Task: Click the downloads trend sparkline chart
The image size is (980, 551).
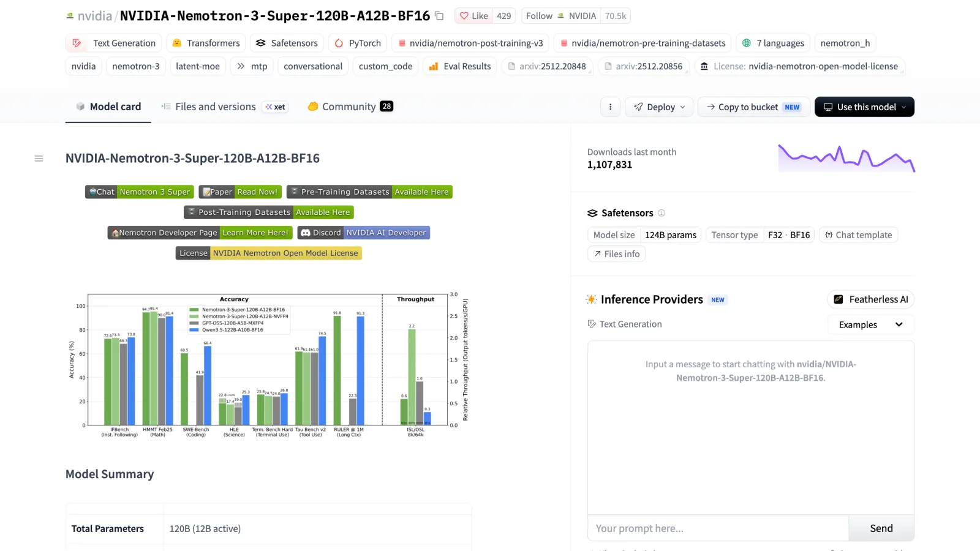Action: tap(846, 158)
